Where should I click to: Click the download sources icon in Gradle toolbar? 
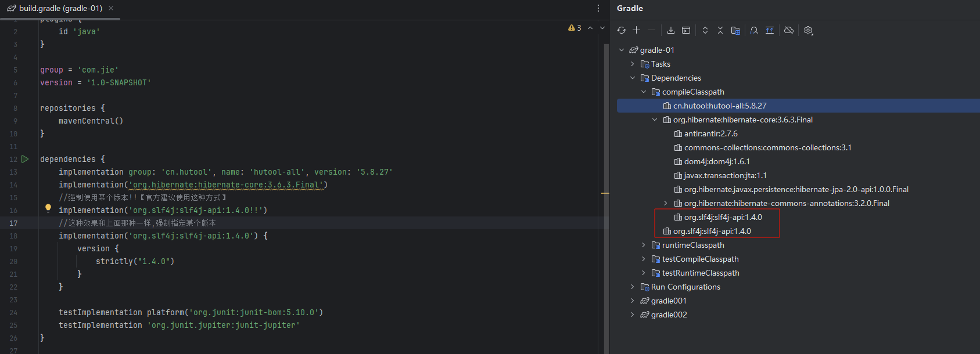(671, 30)
